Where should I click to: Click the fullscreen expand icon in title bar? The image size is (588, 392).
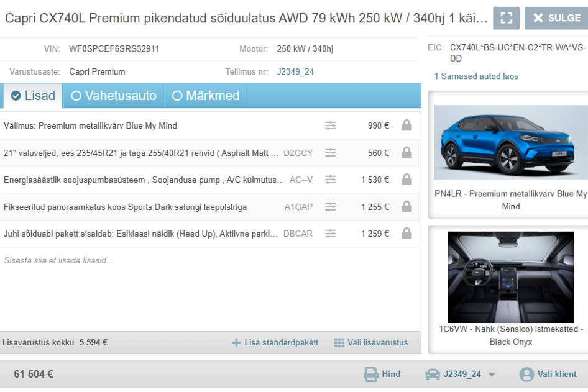(506, 17)
